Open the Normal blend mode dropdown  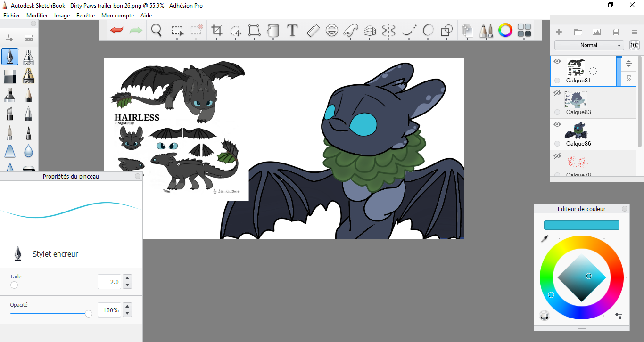[589, 45]
